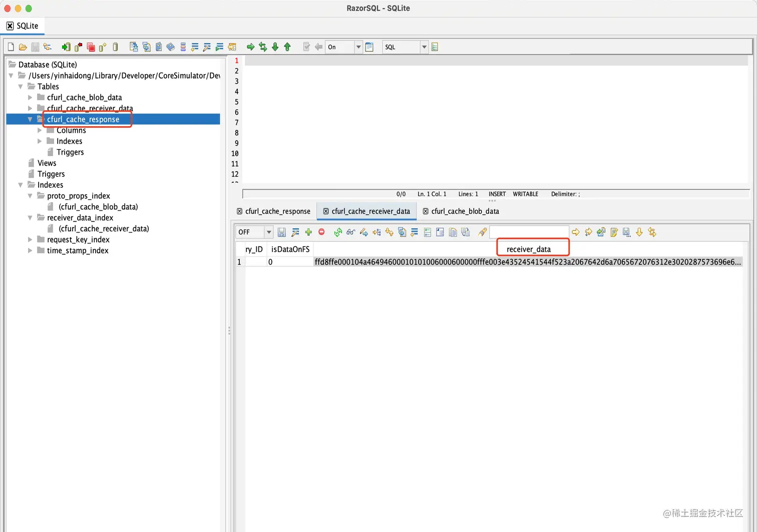The height and width of the screenshot is (532, 757).
Task: Select the isDataOnFS cell containing 0
Action: [290, 262]
